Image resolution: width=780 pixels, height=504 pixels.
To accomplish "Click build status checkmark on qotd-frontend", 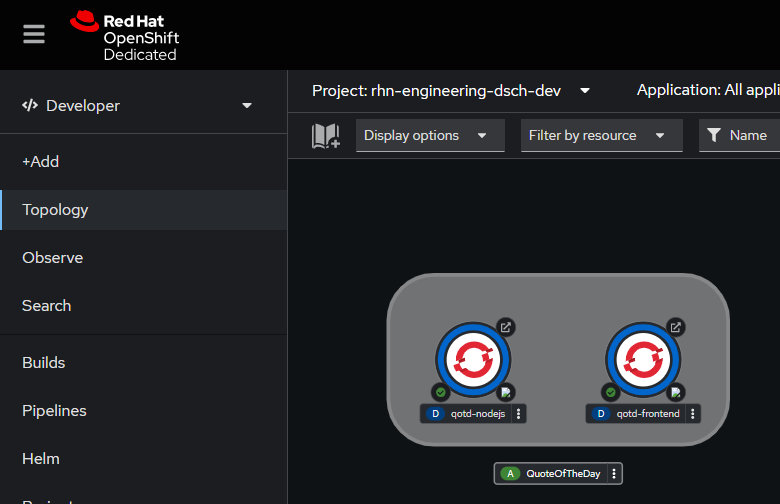I will (611, 393).
